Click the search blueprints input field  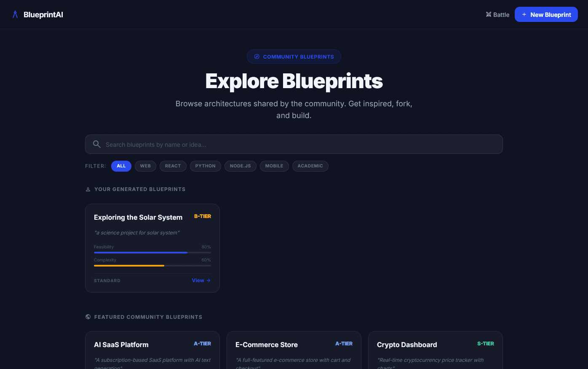294,144
